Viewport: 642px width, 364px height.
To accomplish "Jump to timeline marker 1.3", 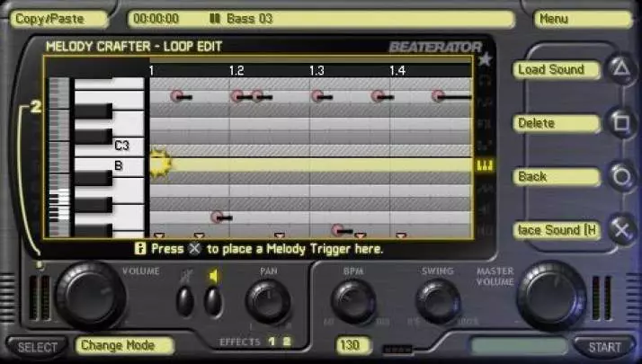I will pos(317,71).
